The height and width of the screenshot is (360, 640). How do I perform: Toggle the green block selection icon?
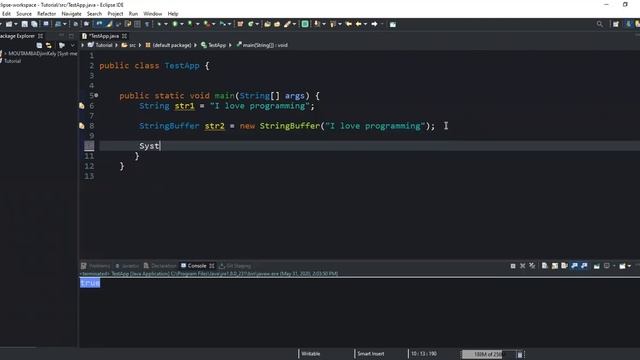305,24
